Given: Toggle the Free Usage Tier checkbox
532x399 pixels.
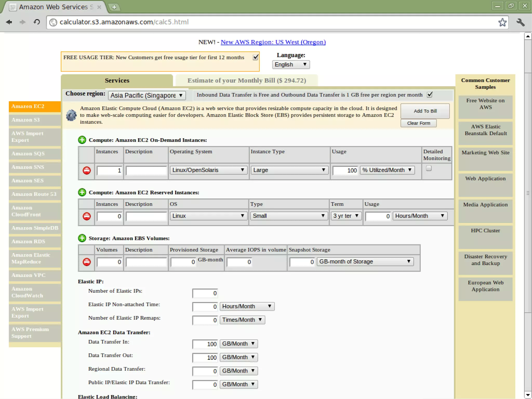Looking at the screenshot, I should pos(256,57).
